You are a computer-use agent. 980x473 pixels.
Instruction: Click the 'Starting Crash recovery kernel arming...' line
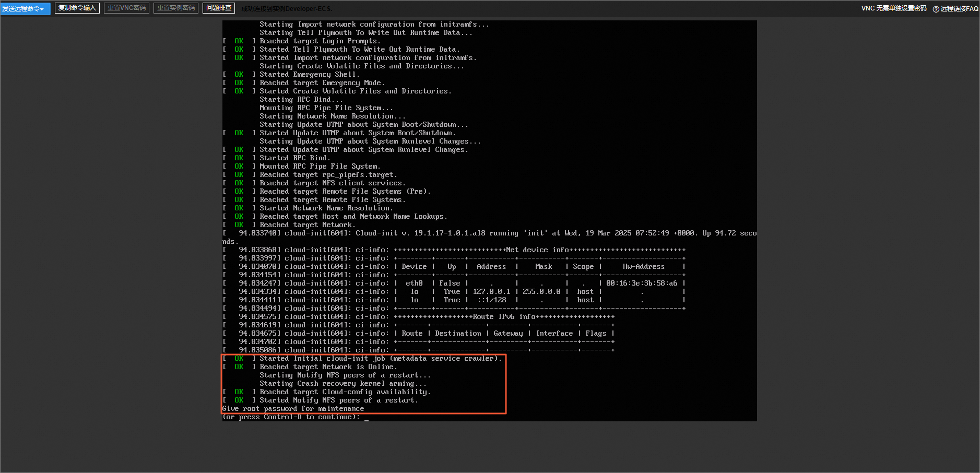(343, 384)
